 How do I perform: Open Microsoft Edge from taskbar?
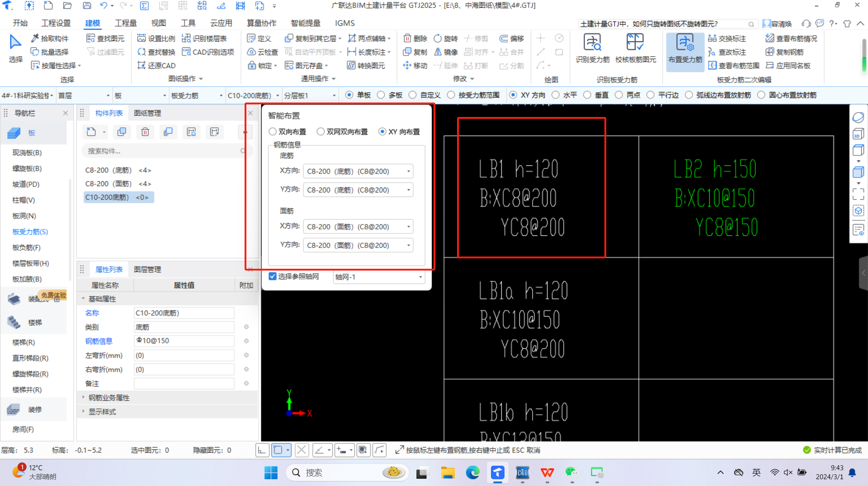click(x=472, y=473)
